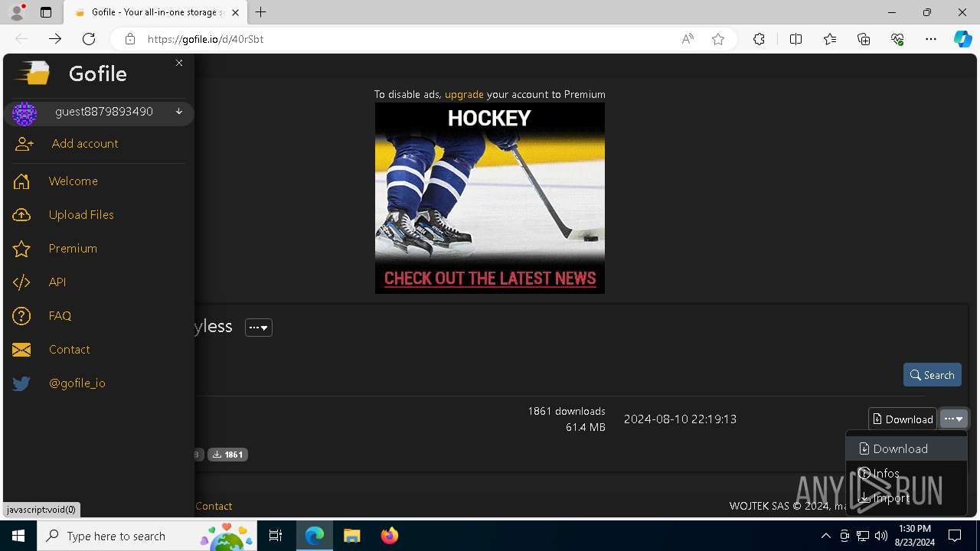
Task: Click the footer Contact link
Action: [214, 506]
